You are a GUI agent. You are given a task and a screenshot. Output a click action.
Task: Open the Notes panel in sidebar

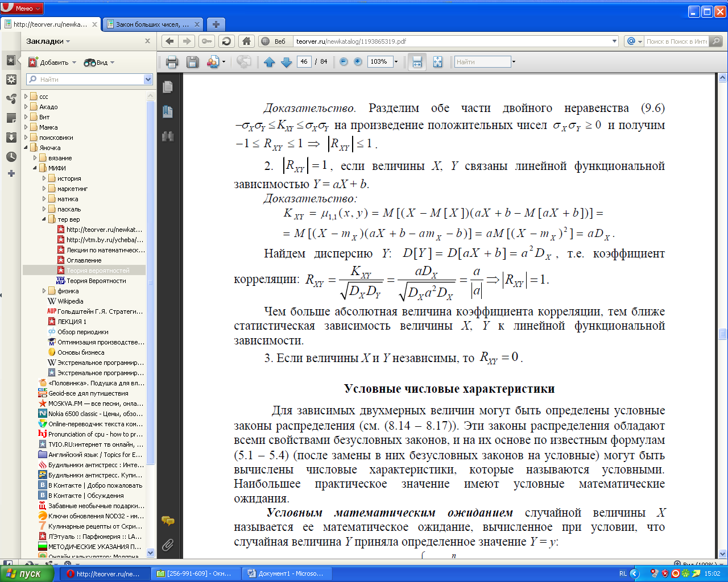click(x=11, y=118)
